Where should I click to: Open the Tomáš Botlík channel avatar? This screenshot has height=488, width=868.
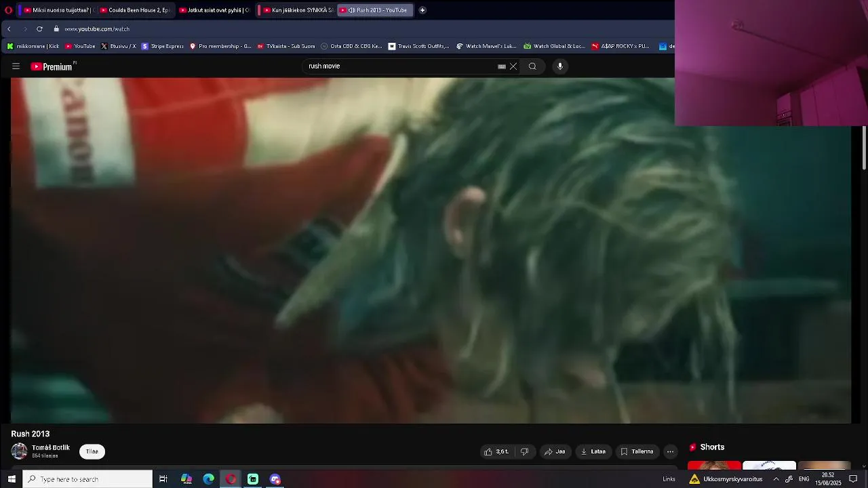(x=20, y=451)
